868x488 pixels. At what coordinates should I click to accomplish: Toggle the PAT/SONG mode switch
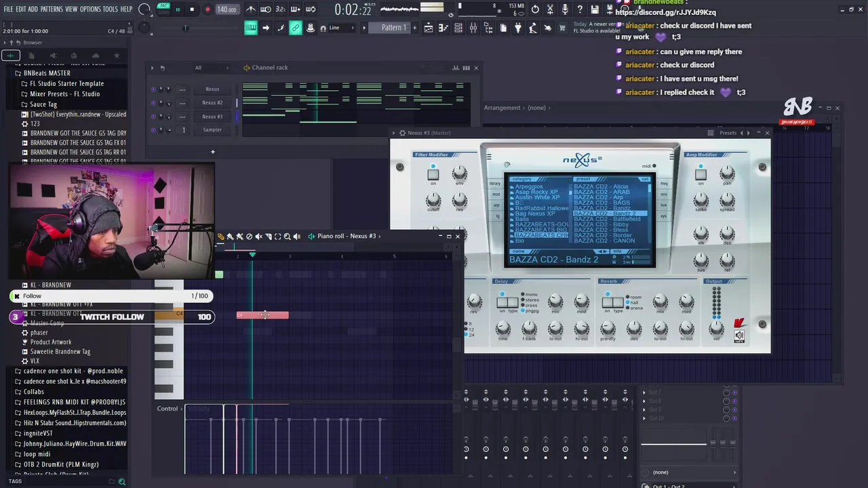[163, 9]
